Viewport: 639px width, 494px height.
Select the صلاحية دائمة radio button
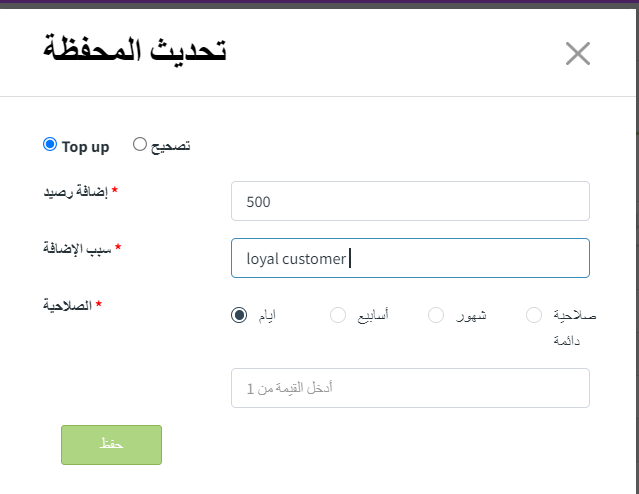[533, 315]
